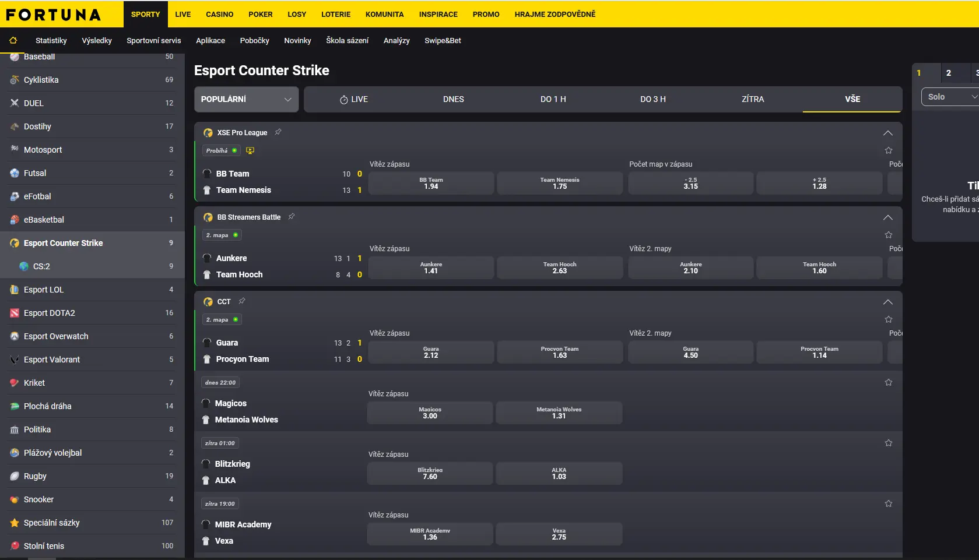The image size is (979, 560).
Task: Open HRAJME ZODPOVĚDNĚ in top navigation
Action: (555, 14)
